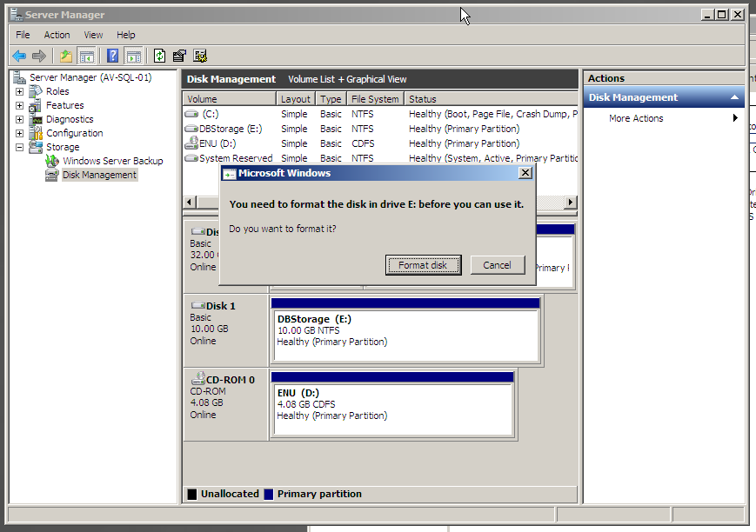Click the CD drive icon beside ENU (D:)
This screenshot has height=532, width=756.
191,143
